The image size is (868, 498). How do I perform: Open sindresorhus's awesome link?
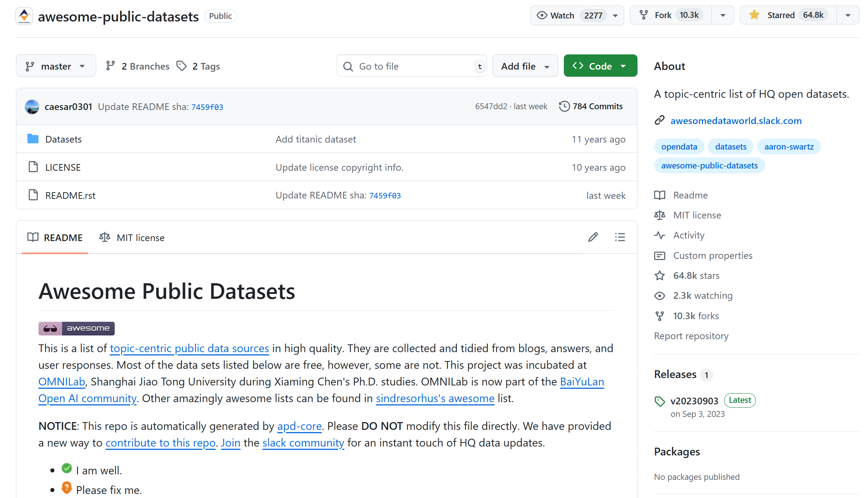(x=435, y=398)
